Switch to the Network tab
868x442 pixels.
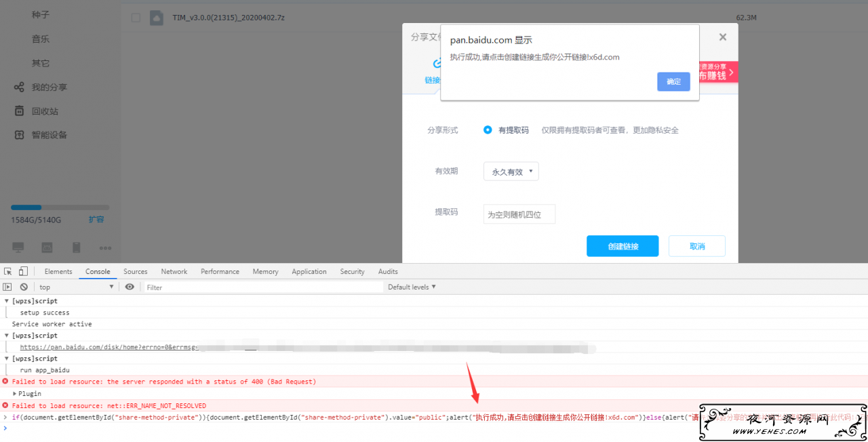[x=174, y=271]
